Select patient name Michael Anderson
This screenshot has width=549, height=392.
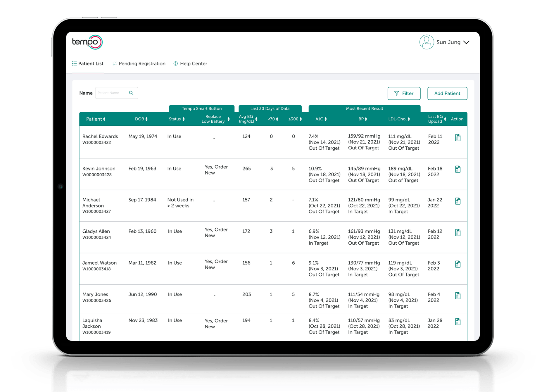click(93, 203)
